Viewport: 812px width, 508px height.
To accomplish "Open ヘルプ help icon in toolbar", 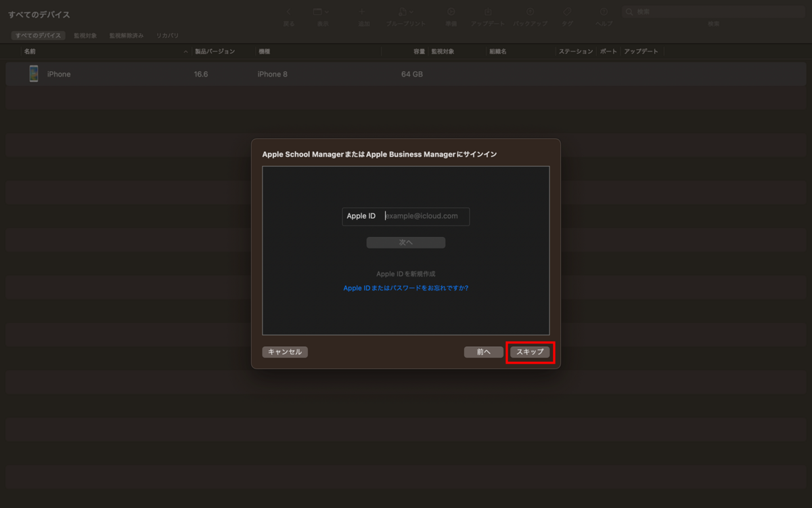I will (x=604, y=12).
